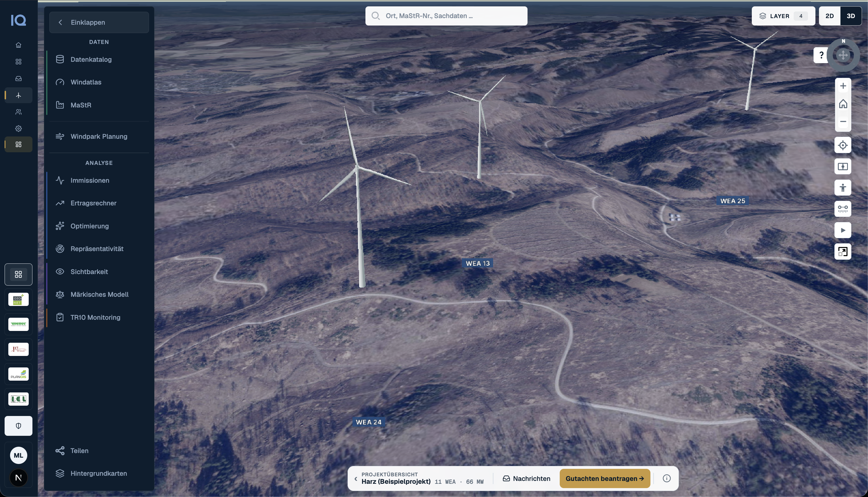Activate the pedestrian view icon
The width and height of the screenshot is (868, 497).
(843, 188)
